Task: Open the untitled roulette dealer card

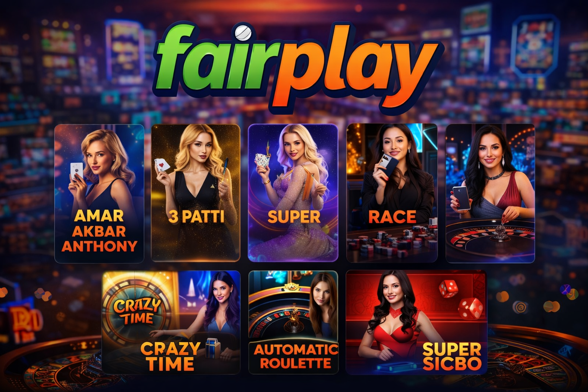Action: [x=490, y=193]
